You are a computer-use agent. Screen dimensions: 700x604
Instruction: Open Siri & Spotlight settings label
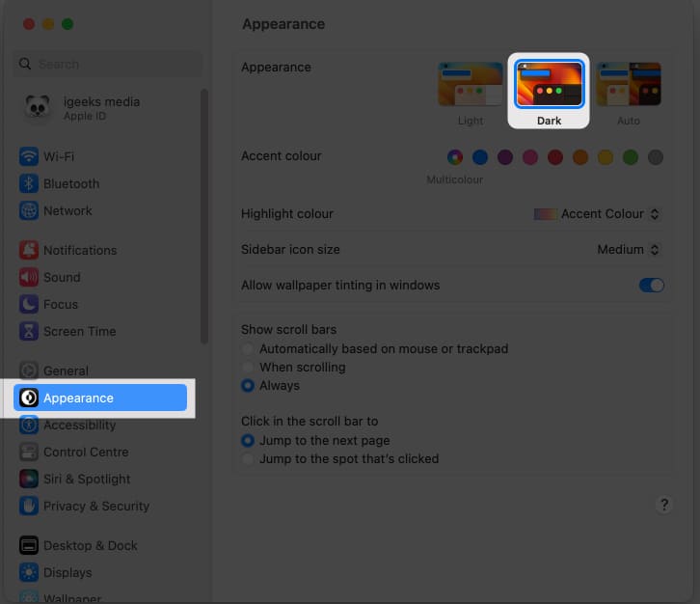tap(87, 479)
